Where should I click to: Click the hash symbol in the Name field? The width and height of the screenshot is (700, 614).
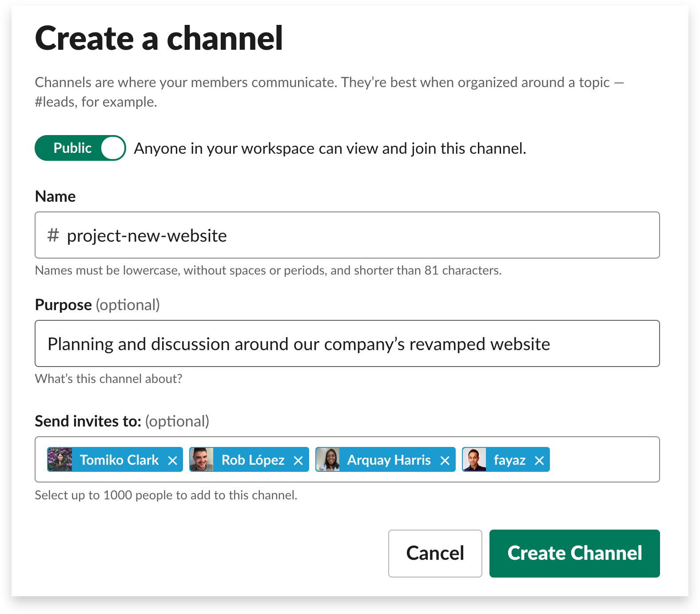point(53,235)
